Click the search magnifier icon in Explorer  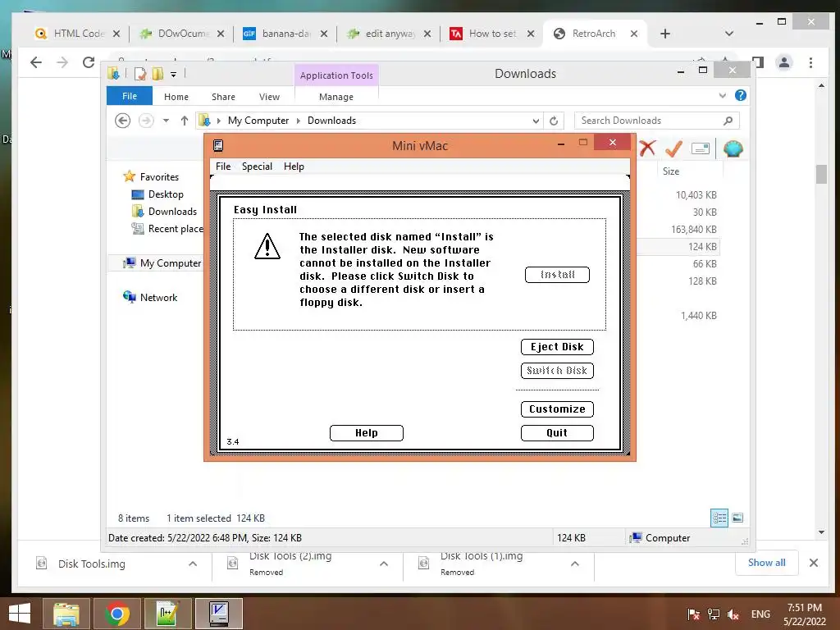click(728, 121)
